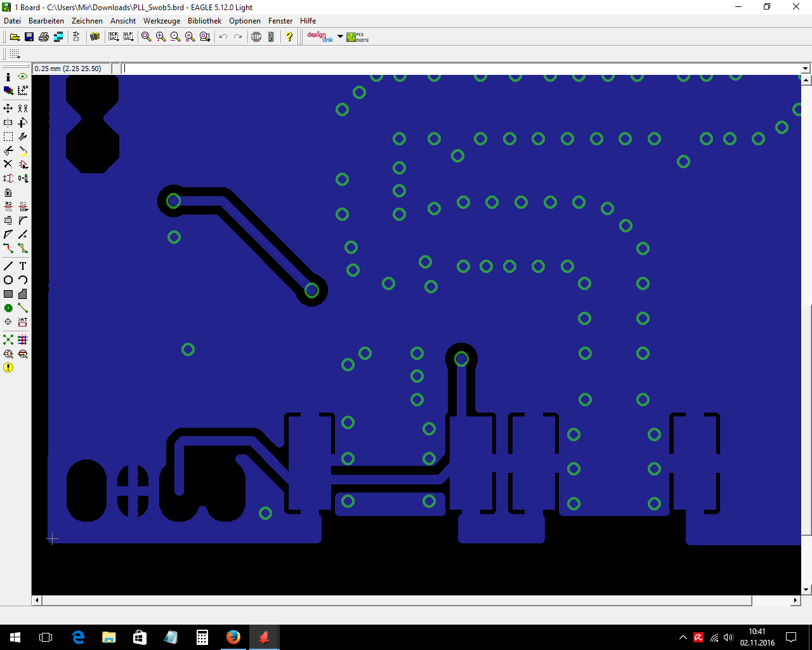Select the Cut scissors tool
Image resolution: width=812 pixels, height=650 pixels.
8,150
